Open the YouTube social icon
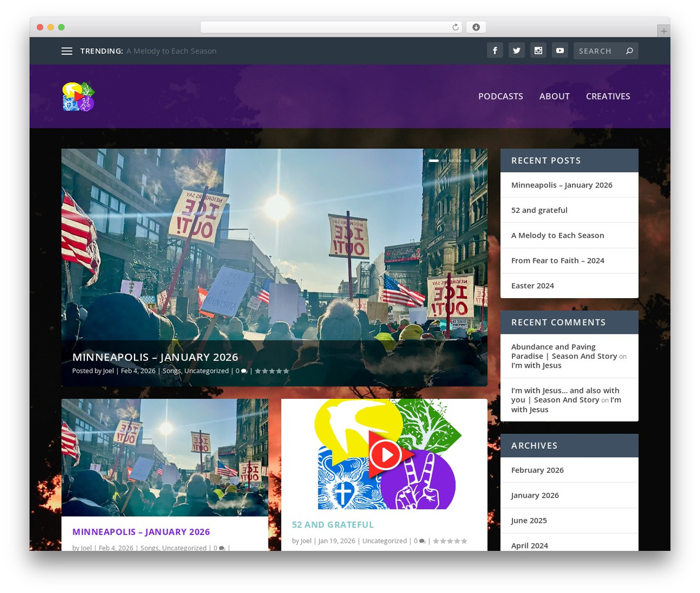The image size is (700, 593). [560, 50]
